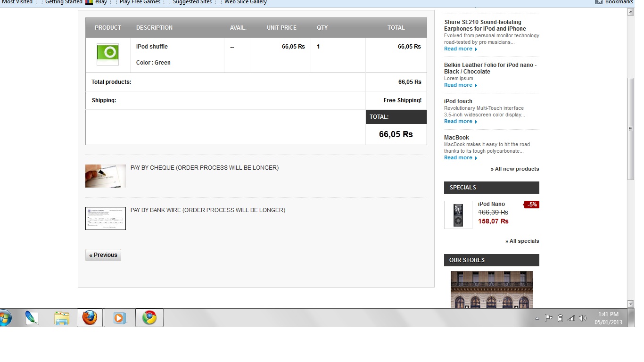Viewport: 644px width, 362px height.
Task: Click the -5% discount badge
Action: tap(532, 205)
